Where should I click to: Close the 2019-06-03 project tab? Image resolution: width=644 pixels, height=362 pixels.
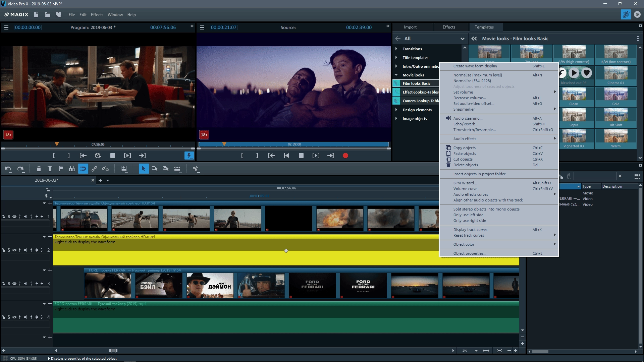[93, 180]
